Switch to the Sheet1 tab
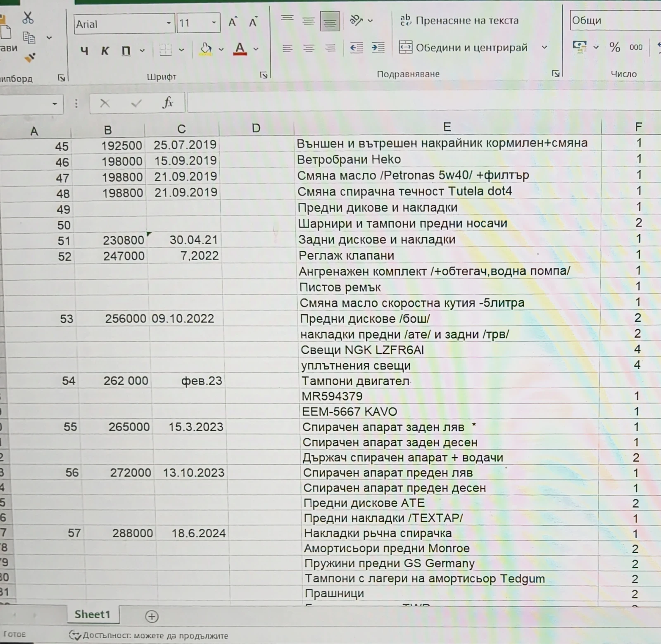This screenshot has height=644, width=661. pos(92,614)
